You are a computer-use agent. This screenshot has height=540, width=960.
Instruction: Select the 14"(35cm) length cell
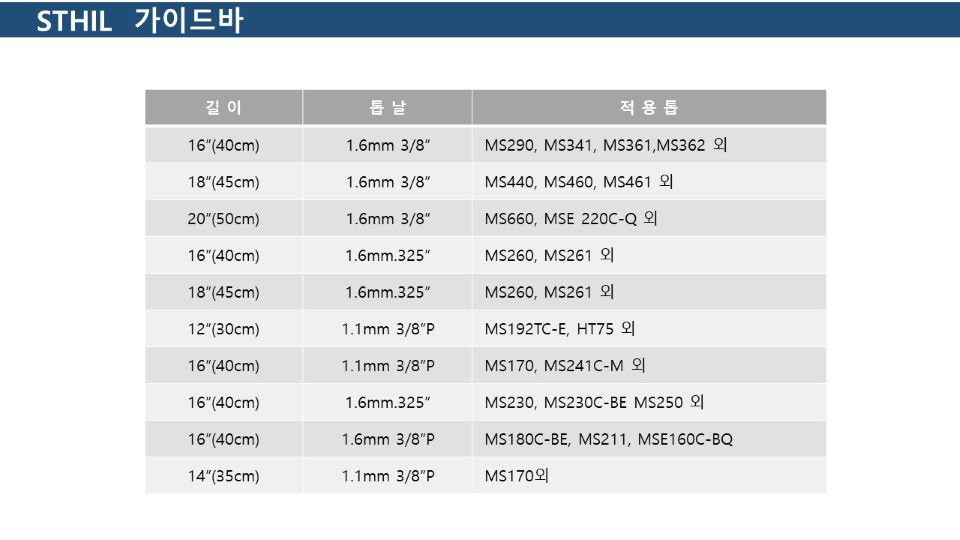(223, 476)
